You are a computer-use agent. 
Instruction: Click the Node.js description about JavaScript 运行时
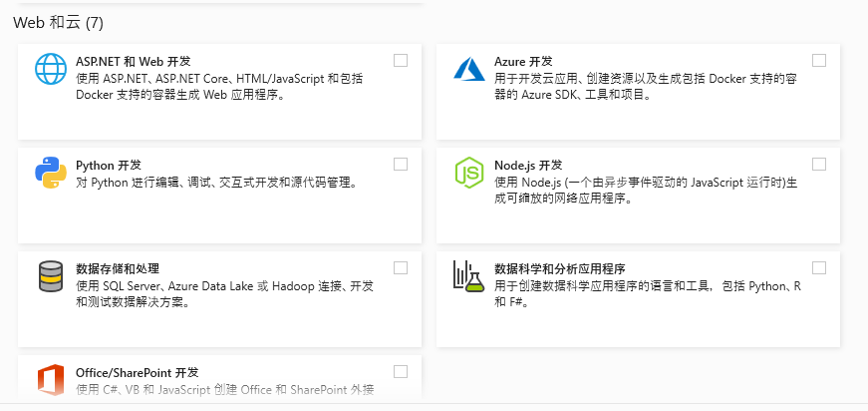646,190
